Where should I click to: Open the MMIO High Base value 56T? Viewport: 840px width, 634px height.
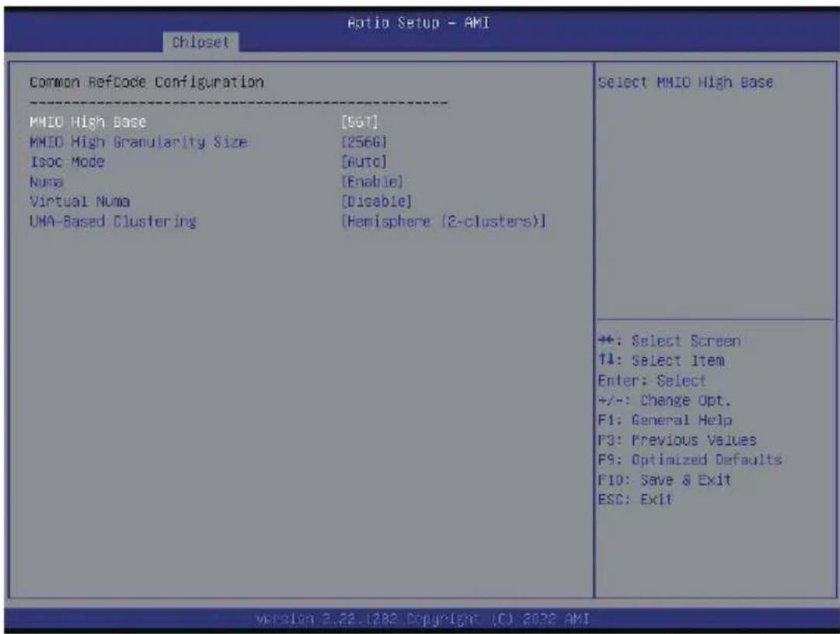360,122
